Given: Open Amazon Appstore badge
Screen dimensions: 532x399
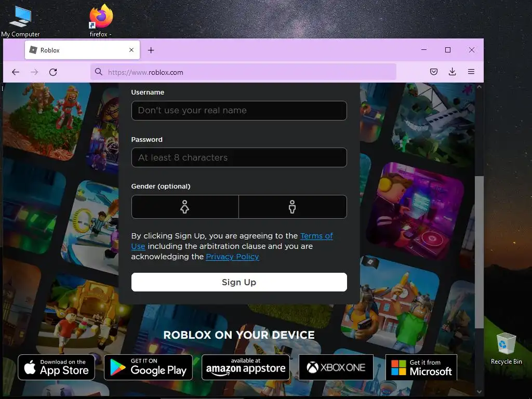Looking at the screenshot, I should coord(246,367).
